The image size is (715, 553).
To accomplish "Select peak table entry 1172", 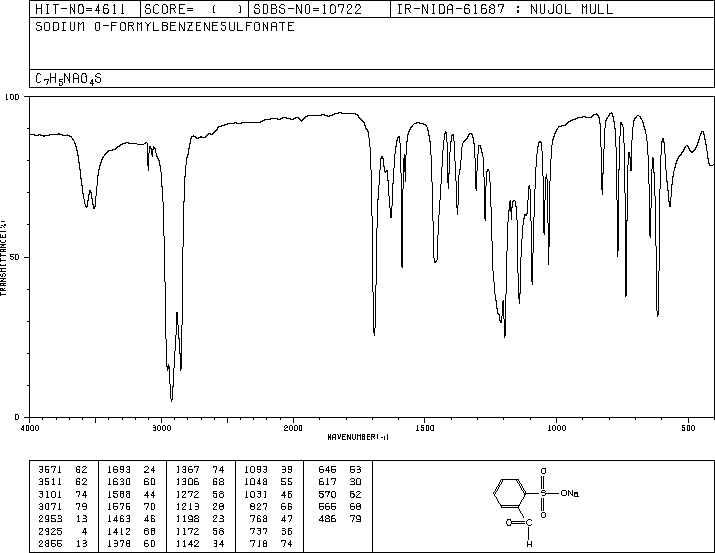I will (200, 532).
